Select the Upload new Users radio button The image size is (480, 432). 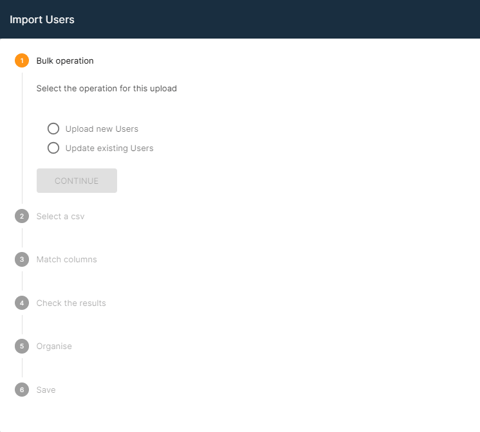53,129
